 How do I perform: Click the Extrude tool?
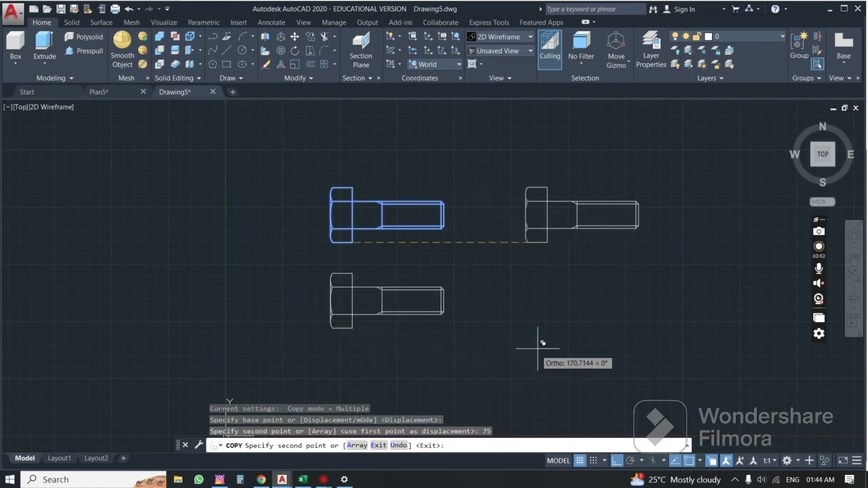pyautogui.click(x=45, y=47)
